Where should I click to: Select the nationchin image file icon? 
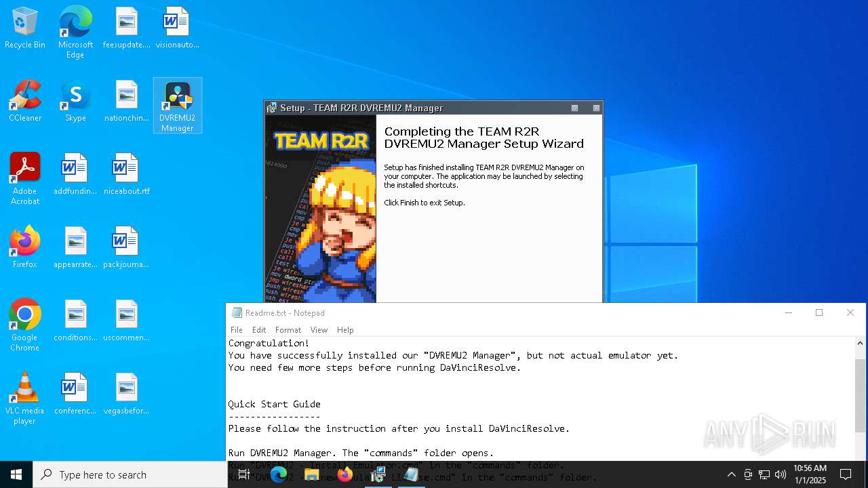pyautogui.click(x=126, y=102)
